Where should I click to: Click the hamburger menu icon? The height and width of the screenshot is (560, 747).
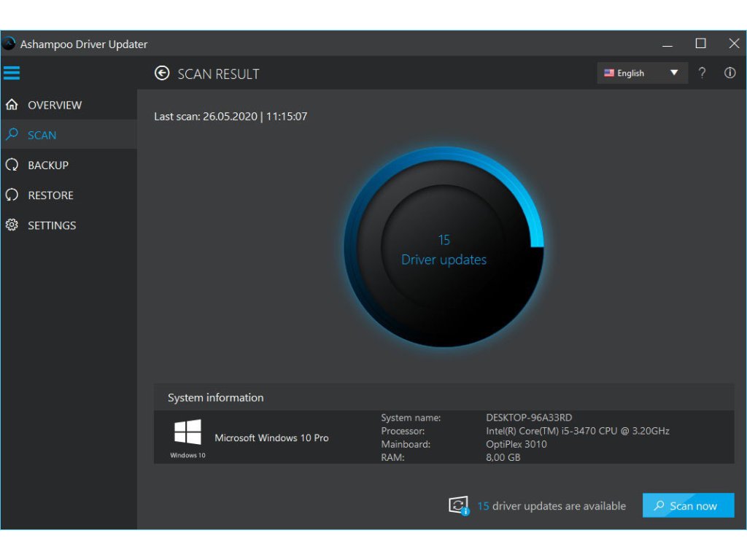(x=12, y=73)
